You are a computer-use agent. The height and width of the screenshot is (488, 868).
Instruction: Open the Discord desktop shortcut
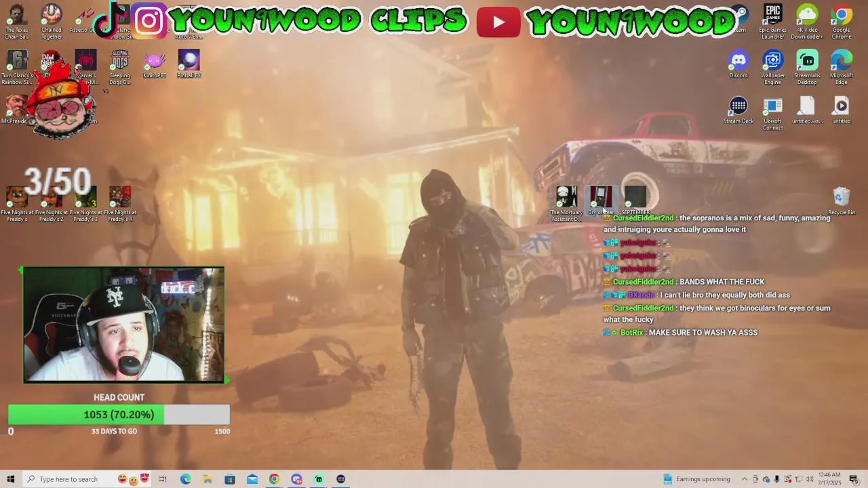[x=738, y=64]
